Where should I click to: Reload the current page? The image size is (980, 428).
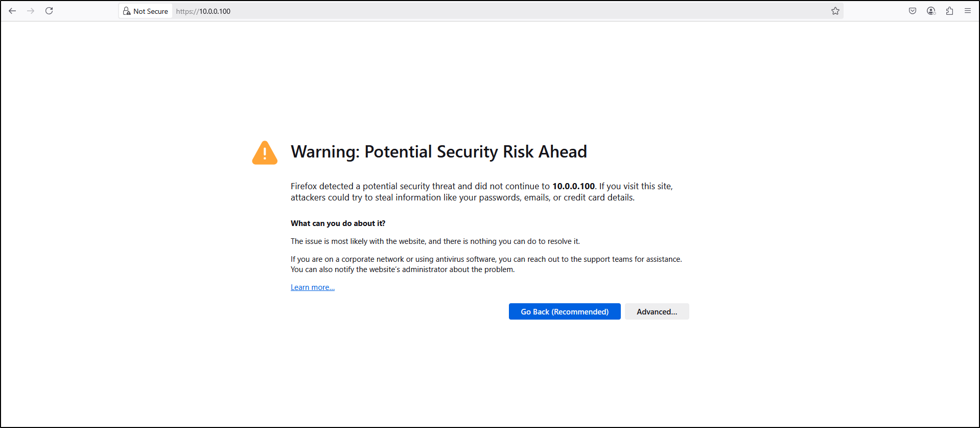[x=49, y=11]
